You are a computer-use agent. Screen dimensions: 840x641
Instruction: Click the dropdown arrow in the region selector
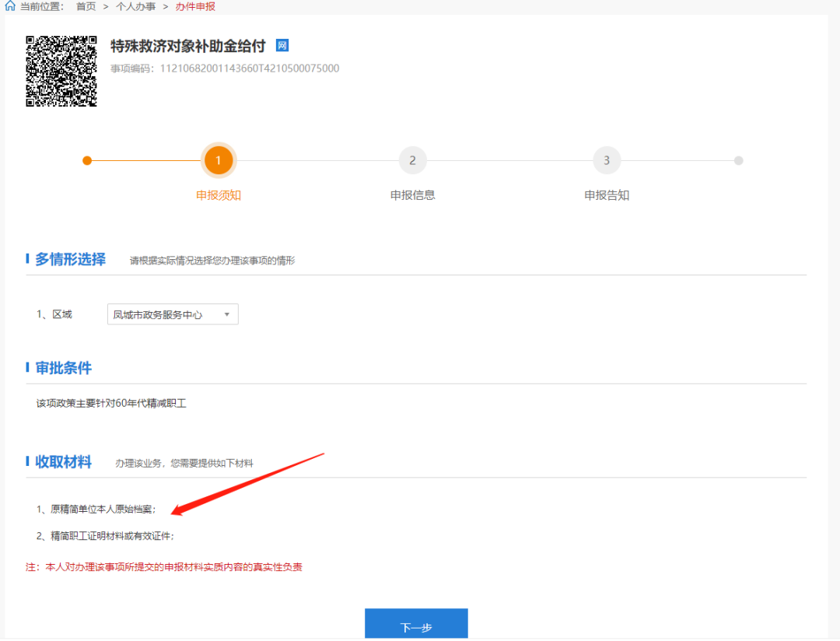coord(227,314)
